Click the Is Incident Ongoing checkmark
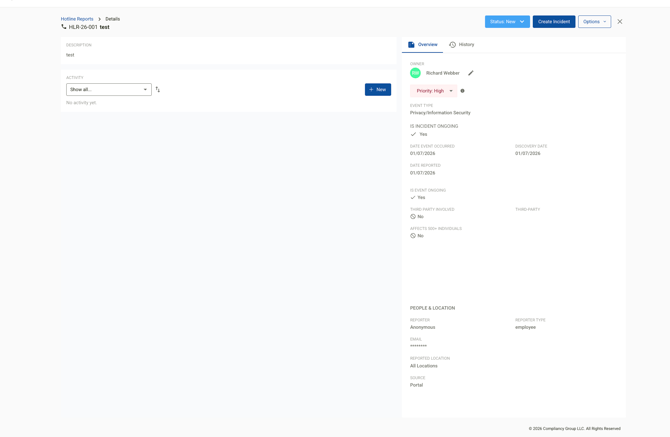 coord(413,134)
